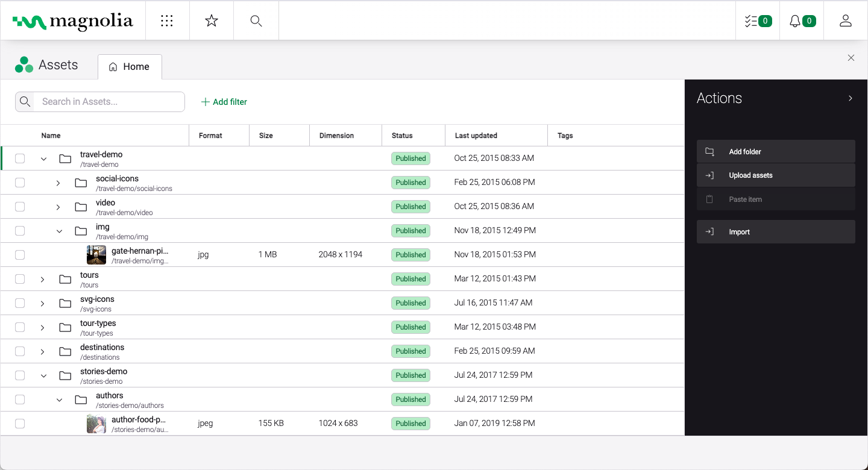Viewport: 868px width, 470px height.
Task: Open the user profile icon
Action: (x=845, y=21)
